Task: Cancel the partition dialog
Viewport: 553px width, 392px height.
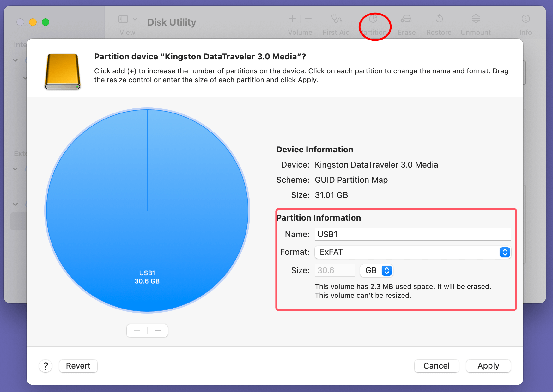Action: coord(436,366)
